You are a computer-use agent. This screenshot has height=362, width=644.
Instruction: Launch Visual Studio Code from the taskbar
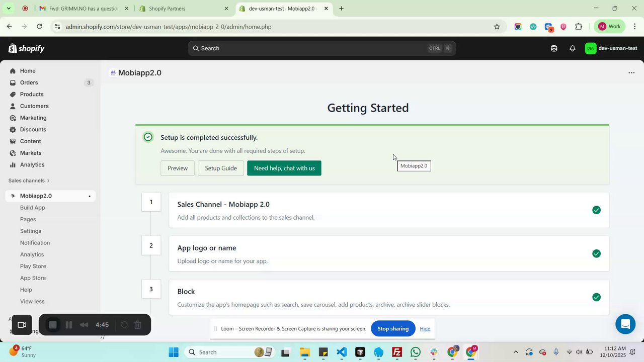[342, 352]
